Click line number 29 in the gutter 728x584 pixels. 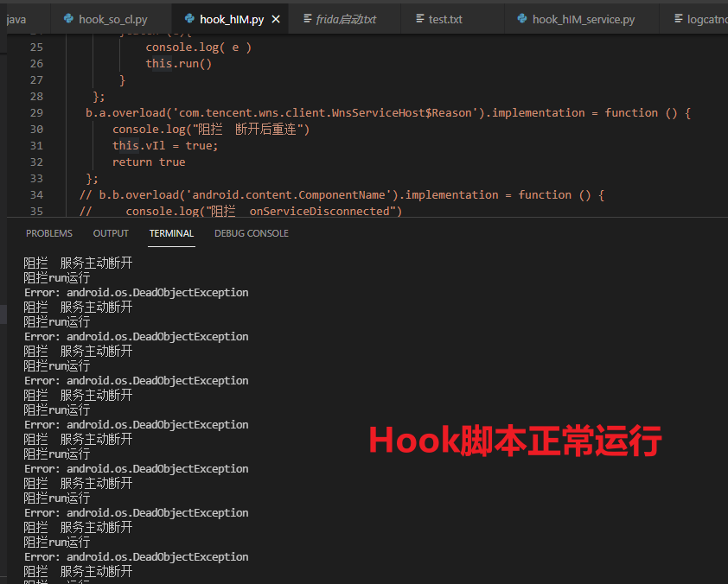36,112
